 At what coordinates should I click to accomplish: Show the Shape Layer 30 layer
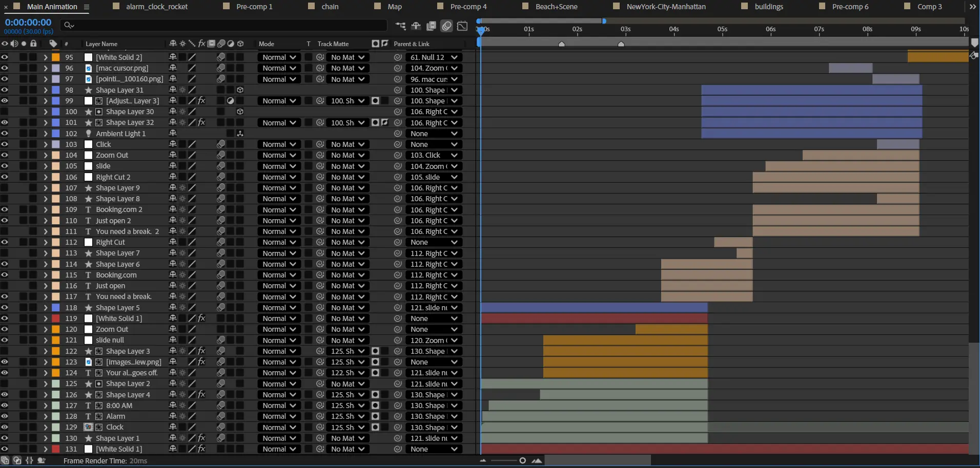pyautogui.click(x=5, y=112)
